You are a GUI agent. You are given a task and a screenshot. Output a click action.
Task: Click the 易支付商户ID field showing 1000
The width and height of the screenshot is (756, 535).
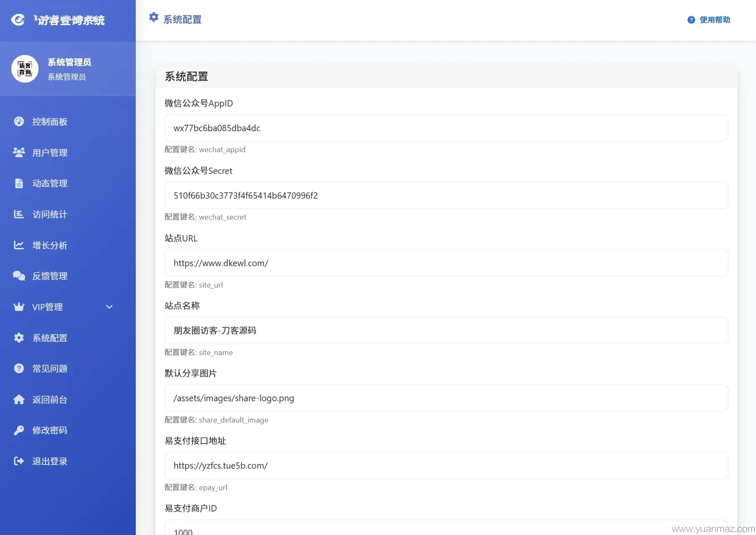[x=446, y=527]
